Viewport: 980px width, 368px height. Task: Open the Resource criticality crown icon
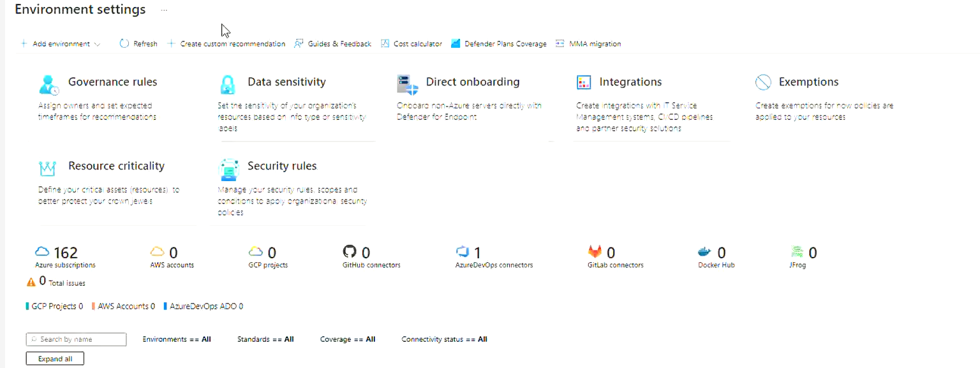[x=47, y=168]
